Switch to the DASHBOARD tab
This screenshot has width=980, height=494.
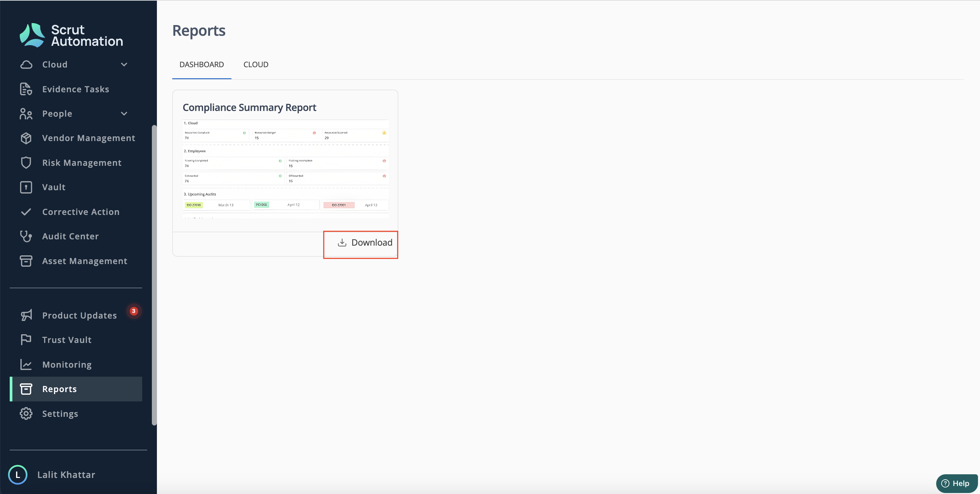coord(202,65)
